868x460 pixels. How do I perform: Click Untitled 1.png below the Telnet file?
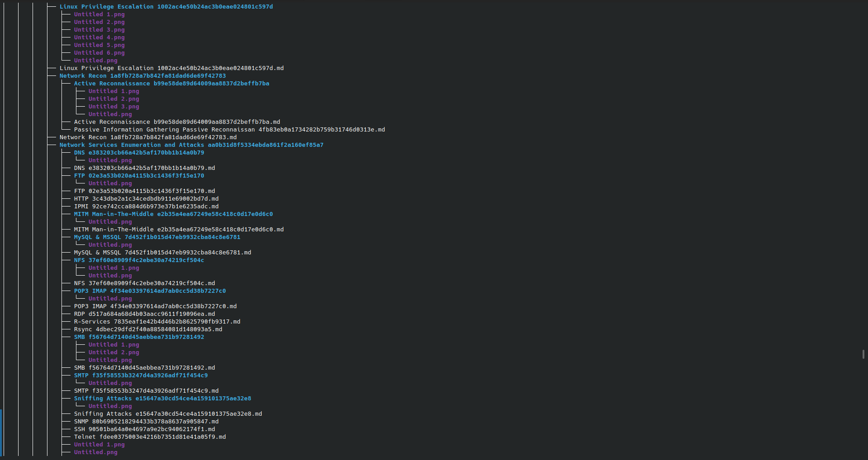[x=99, y=445]
